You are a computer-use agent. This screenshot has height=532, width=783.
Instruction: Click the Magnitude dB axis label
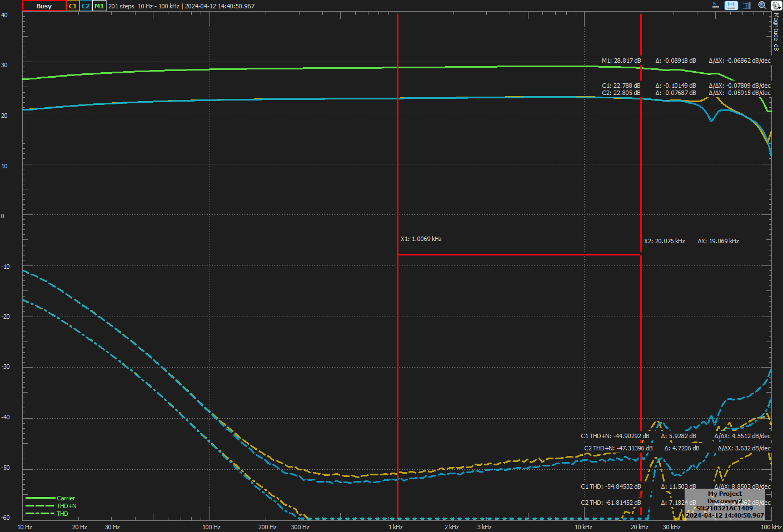(x=776, y=32)
